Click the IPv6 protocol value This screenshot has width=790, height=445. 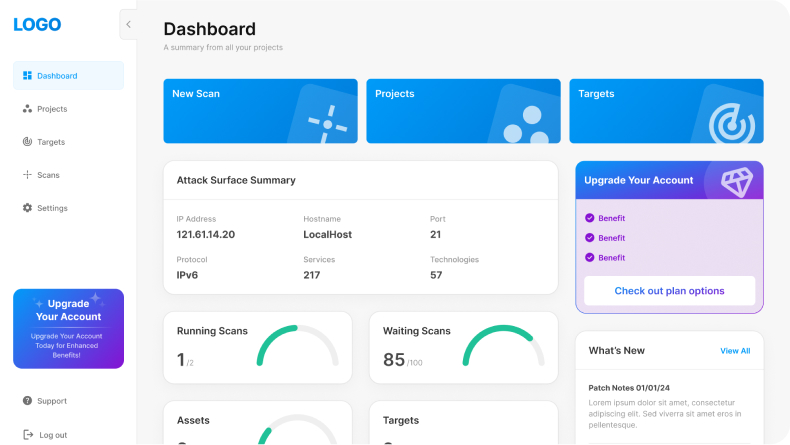tap(187, 275)
